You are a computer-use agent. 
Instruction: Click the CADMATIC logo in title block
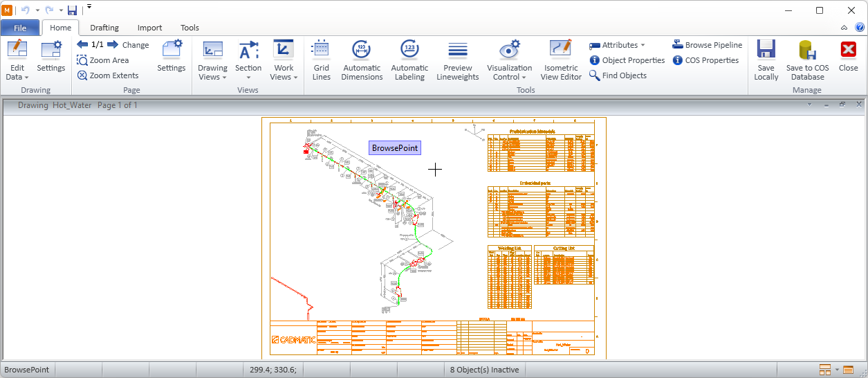[293, 339]
